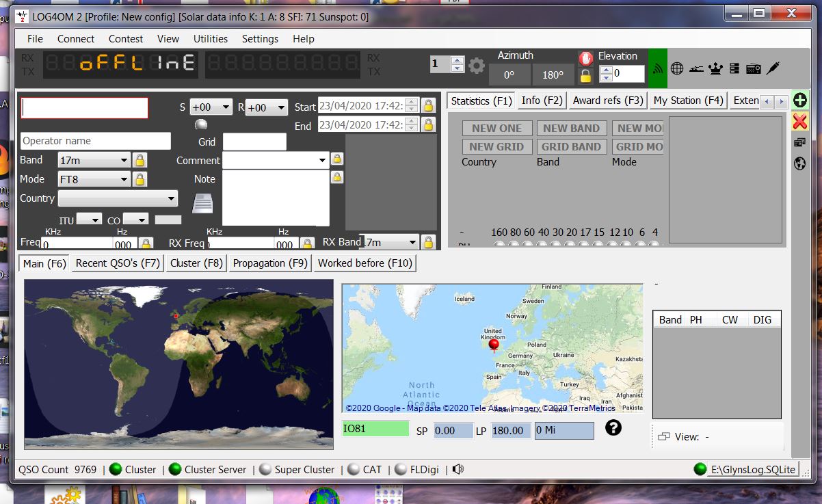Click the cluster signal icon on green background
This screenshot has height=504, width=822.
pos(658,68)
